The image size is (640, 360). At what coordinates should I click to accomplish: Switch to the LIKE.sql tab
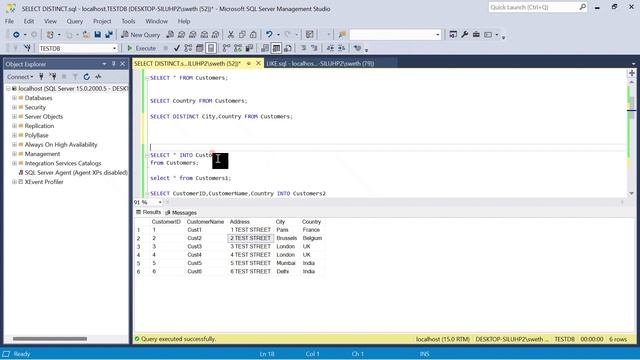click(x=320, y=64)
